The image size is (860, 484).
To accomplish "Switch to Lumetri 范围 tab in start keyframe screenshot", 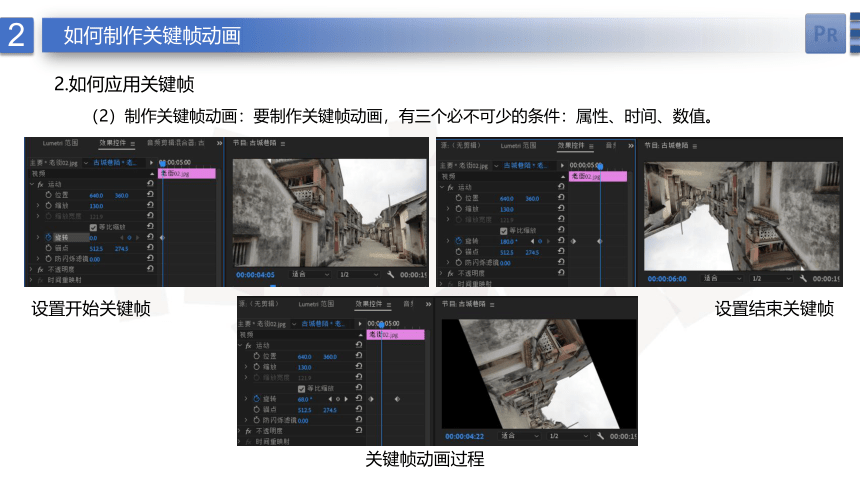I will click(60, 143).
